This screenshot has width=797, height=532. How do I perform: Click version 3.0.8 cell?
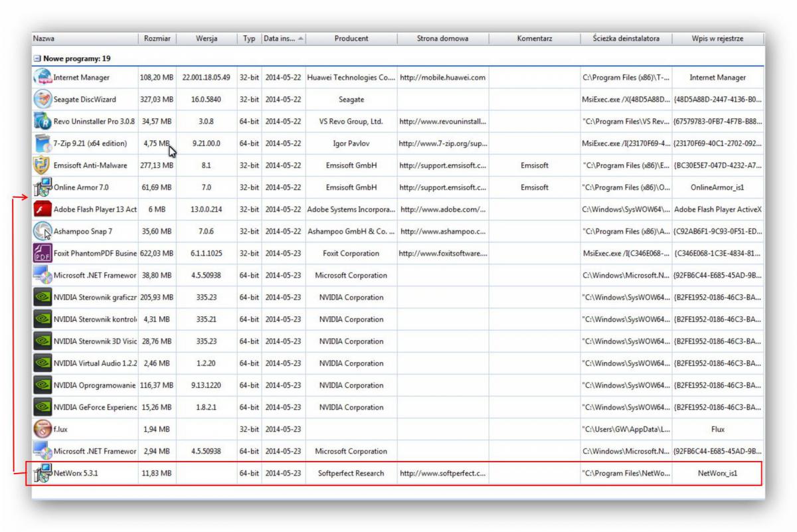point(207,122)
